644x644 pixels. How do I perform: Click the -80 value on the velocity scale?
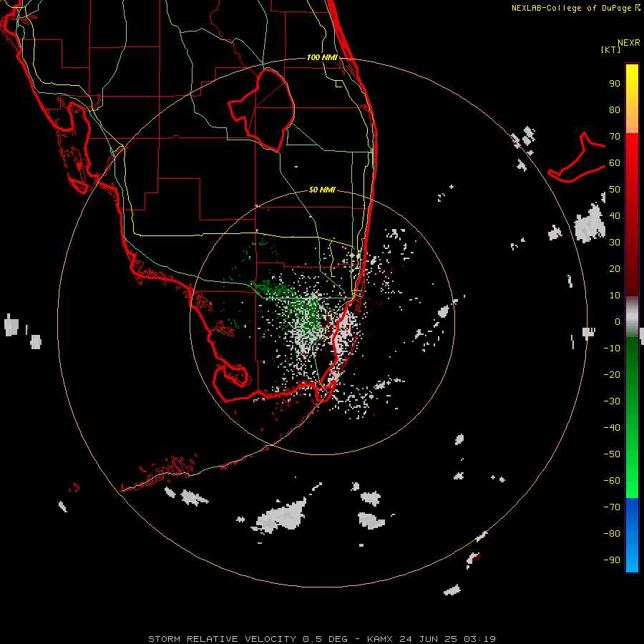point(612,534)
